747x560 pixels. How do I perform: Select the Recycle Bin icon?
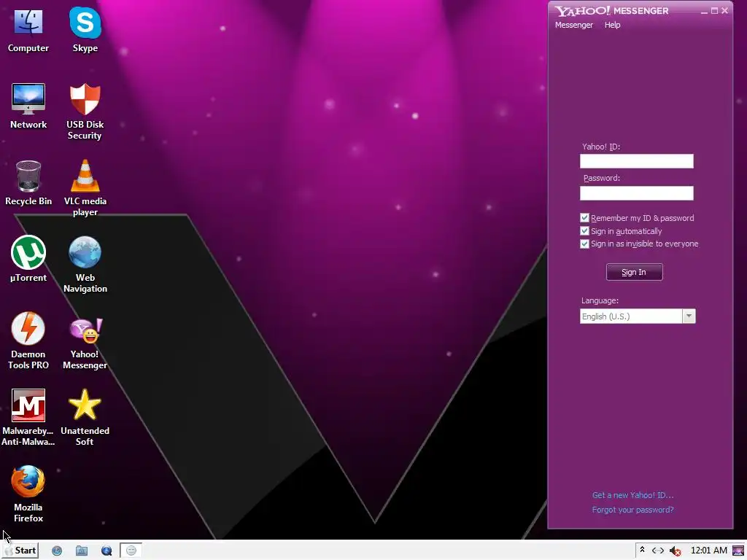[x=28, y=183]
